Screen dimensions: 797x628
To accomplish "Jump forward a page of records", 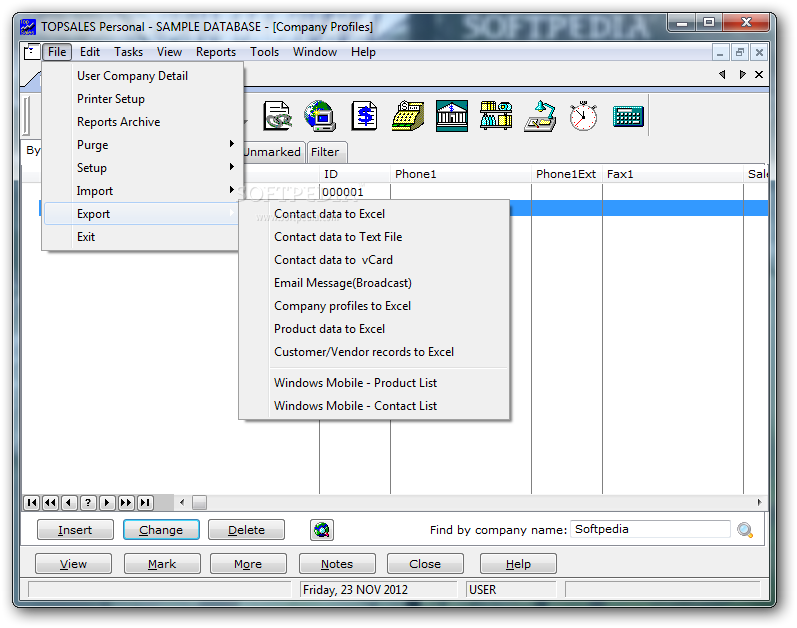I will (126, 503).
